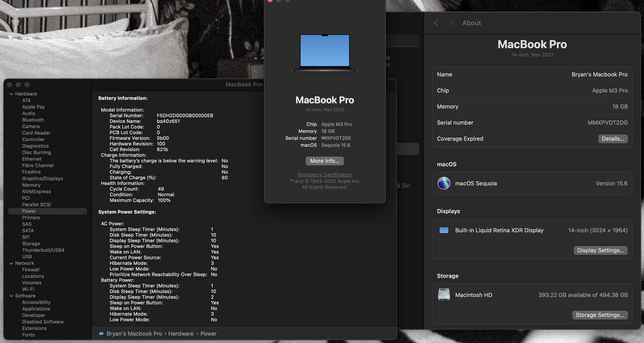Click the Name field value Bryan's Macbook Pro

click(x=599, y=74)
